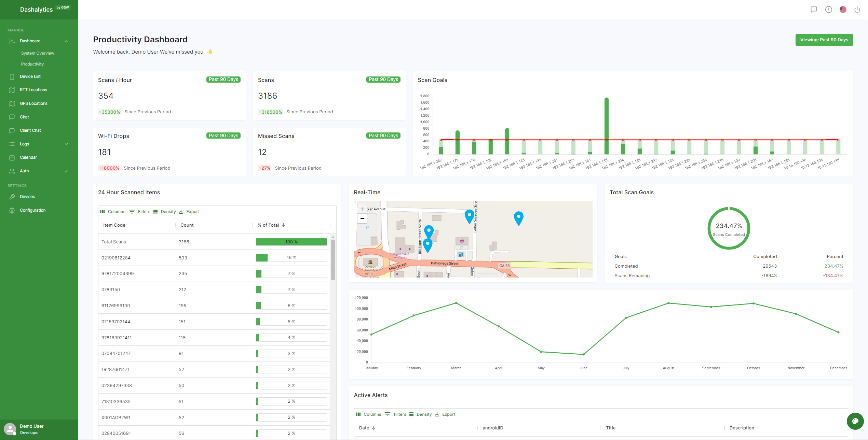
Task: Click the US flag language selector
Action: pyautogui.click(x=843, y=10)
